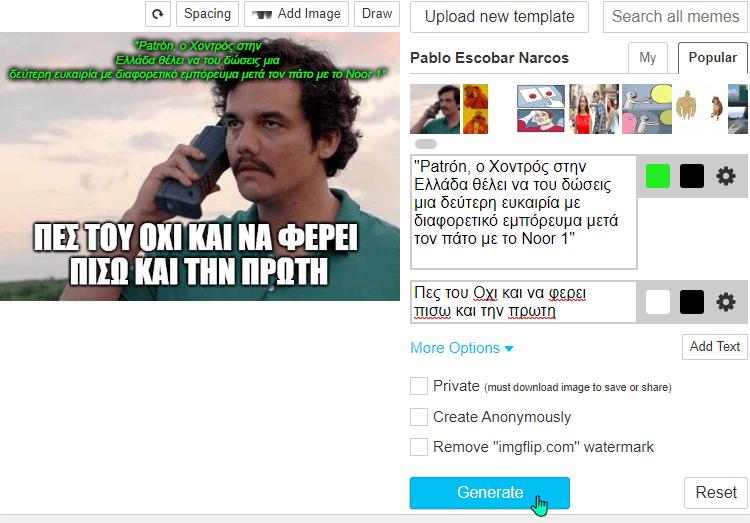
Task: Switch to the My templates tab
Action: (648, 58)
